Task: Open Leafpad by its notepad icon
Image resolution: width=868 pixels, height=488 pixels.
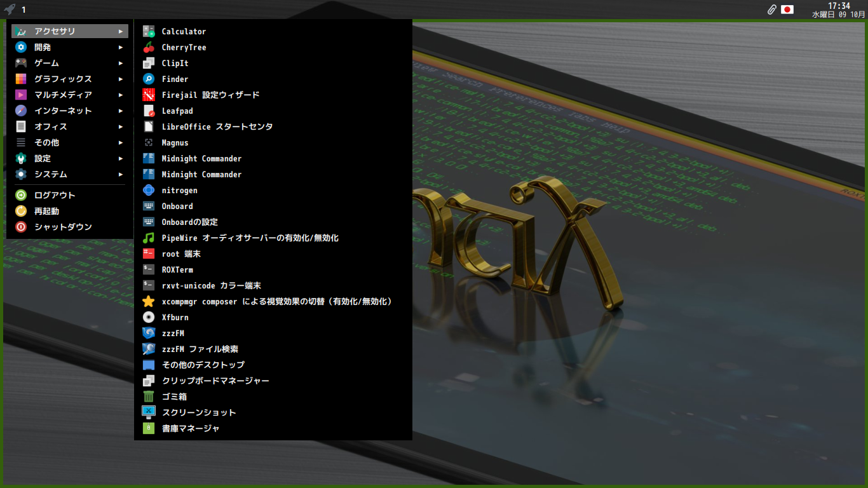Action: pyautogui.click(x=149, y=111)
